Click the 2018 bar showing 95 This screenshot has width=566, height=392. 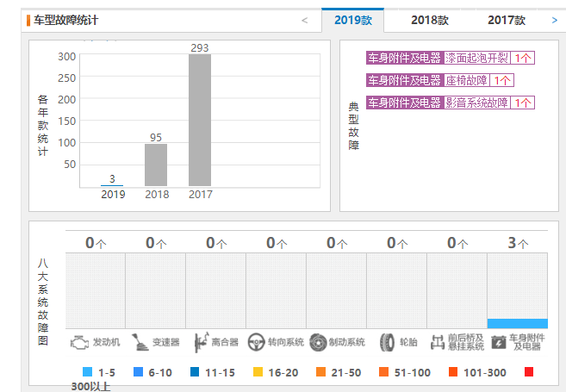click(156, 165)
